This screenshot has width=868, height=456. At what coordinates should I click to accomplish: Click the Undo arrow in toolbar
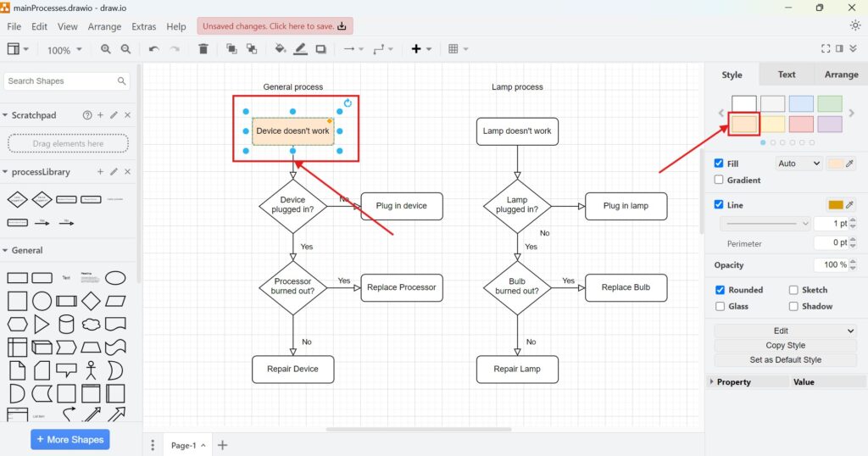pyautogui.click(x=153, y=49)
